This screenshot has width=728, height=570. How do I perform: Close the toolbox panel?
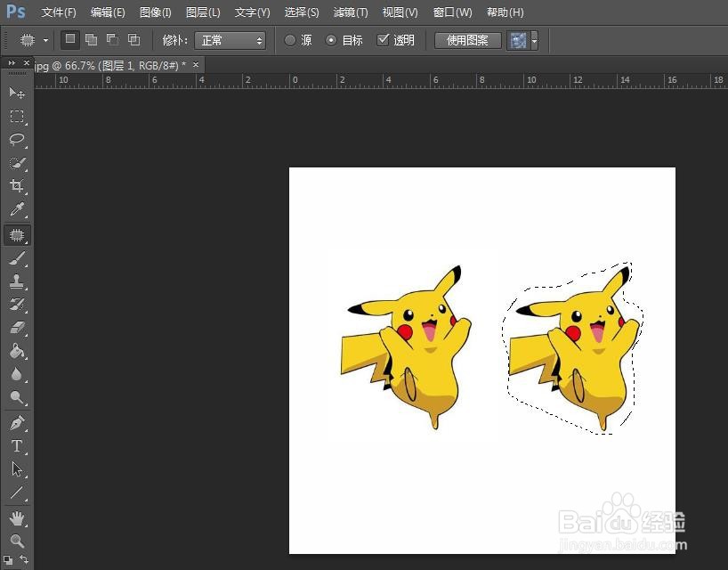click(x=27, y=62)
